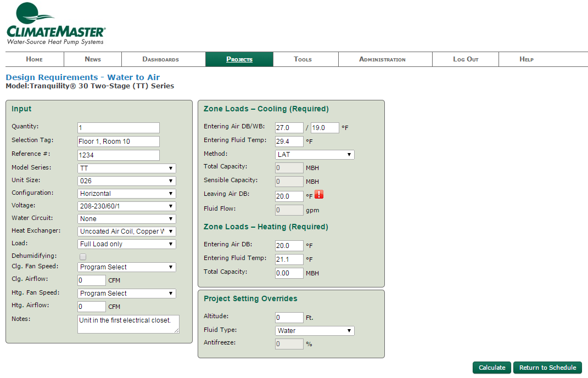Click the cooling Entering Fluid Temp field
Image resolution: width=588 pixels, height=378 pixels.
pos(289,141)
